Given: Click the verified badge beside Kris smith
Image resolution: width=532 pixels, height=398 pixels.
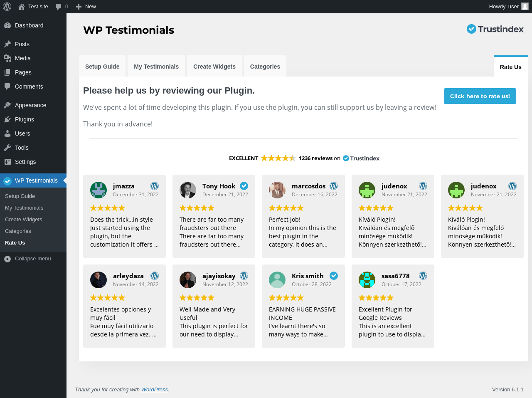Looking at the screenshot, I should click(334, 276).
